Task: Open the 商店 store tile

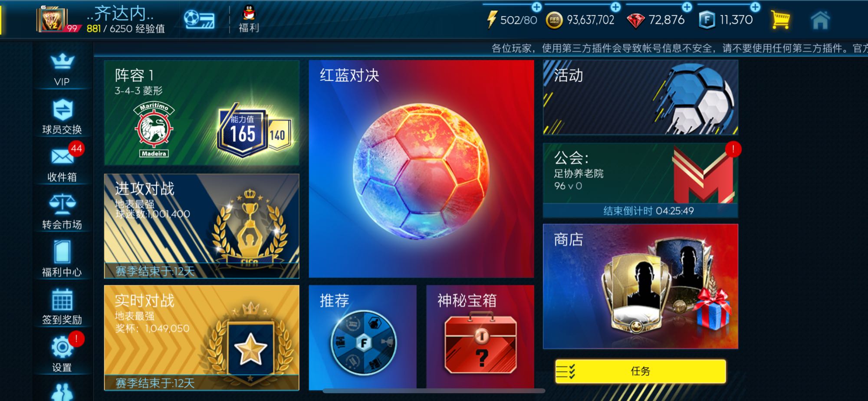Action: [640, 286]
